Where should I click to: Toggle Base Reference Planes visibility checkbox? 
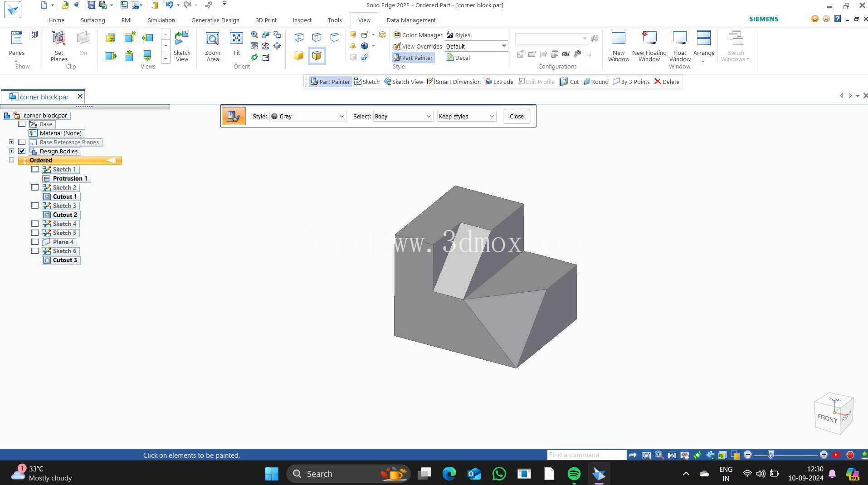[x=22, y=142]
